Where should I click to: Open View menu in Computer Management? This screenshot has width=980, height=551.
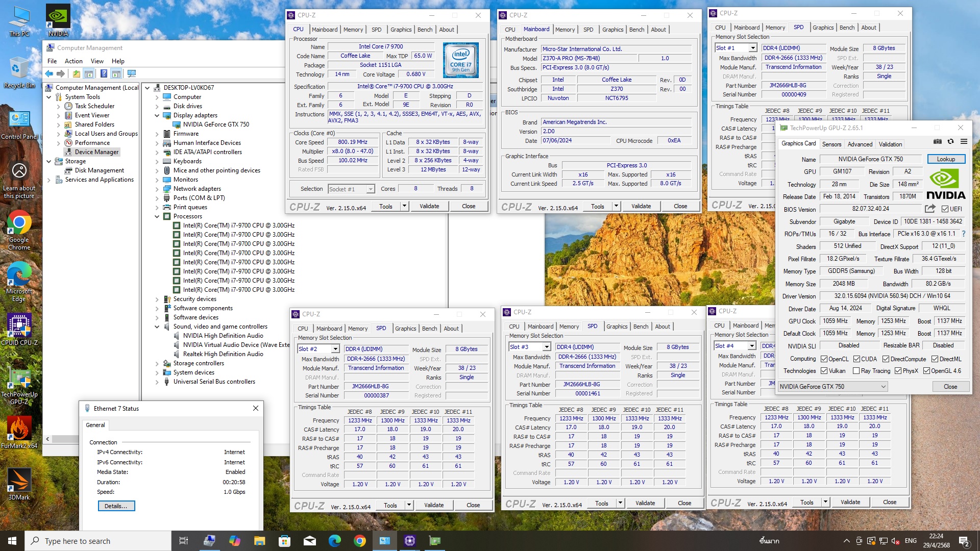pyautogui.click(x=97, y=61)
